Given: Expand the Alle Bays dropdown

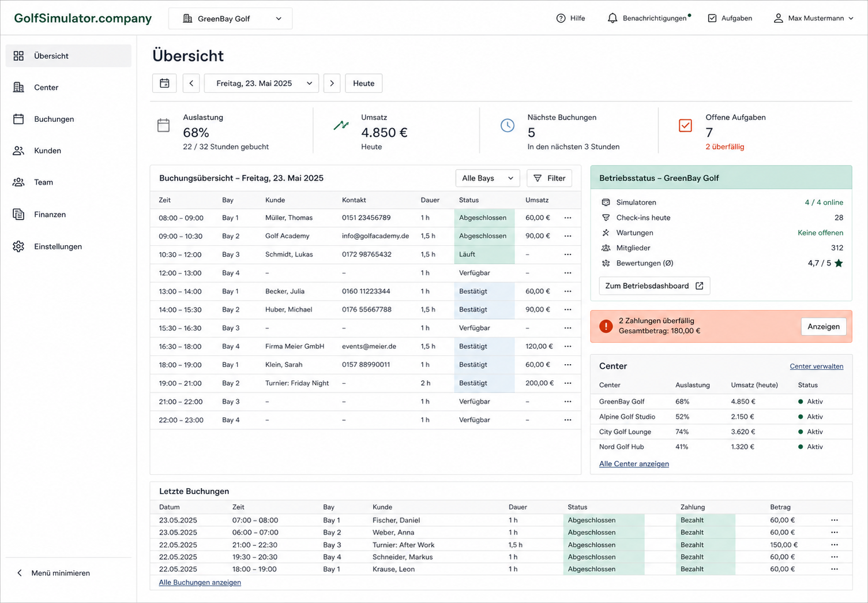Looking at the screenshot, I should [x=487, y=178].
